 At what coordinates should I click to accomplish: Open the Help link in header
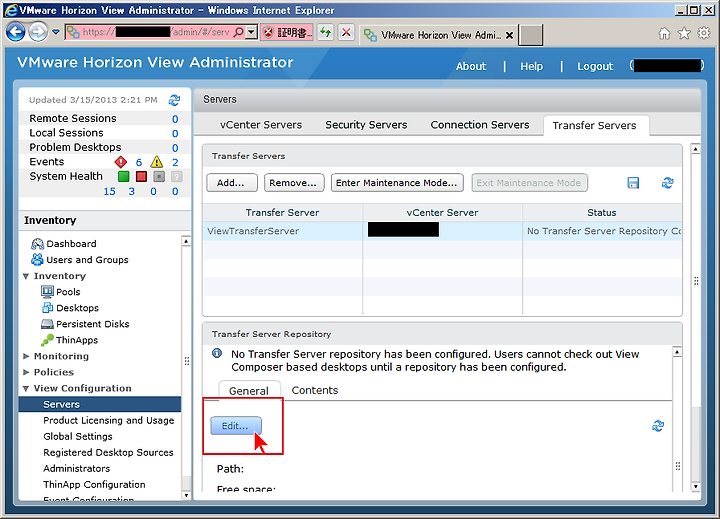531,66
